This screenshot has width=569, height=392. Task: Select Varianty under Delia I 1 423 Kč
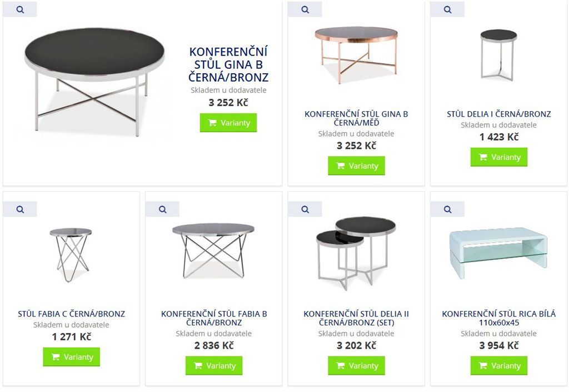click(499, 157)
